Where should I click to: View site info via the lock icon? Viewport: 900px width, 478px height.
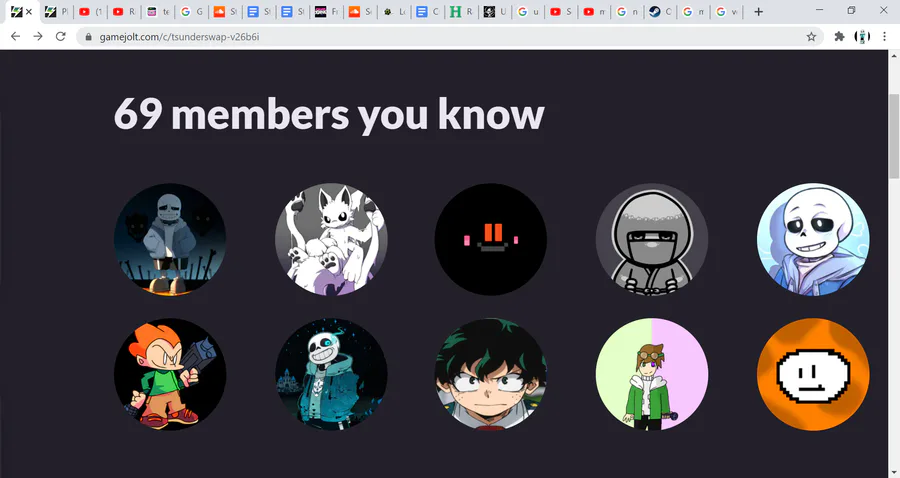click(88, 37)
